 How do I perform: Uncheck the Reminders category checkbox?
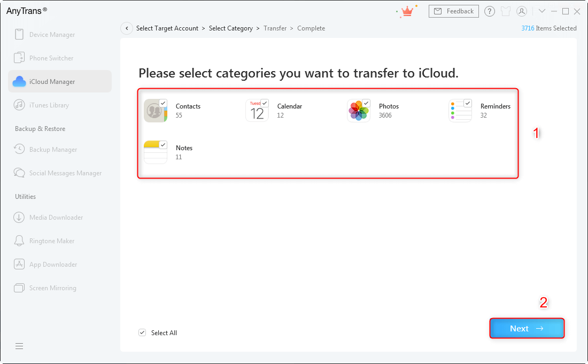click(x=468, y=103)
